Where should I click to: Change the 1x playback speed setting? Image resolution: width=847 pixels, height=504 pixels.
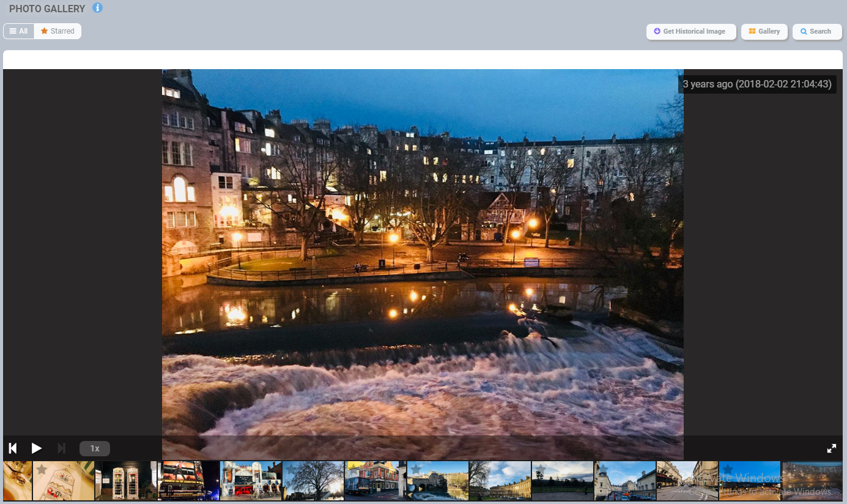(x=95, y=448)
